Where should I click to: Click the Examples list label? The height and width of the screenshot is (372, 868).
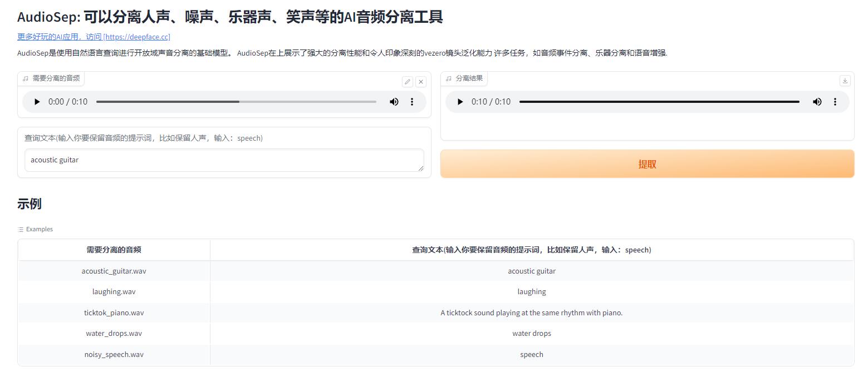[x=35, y=229]
